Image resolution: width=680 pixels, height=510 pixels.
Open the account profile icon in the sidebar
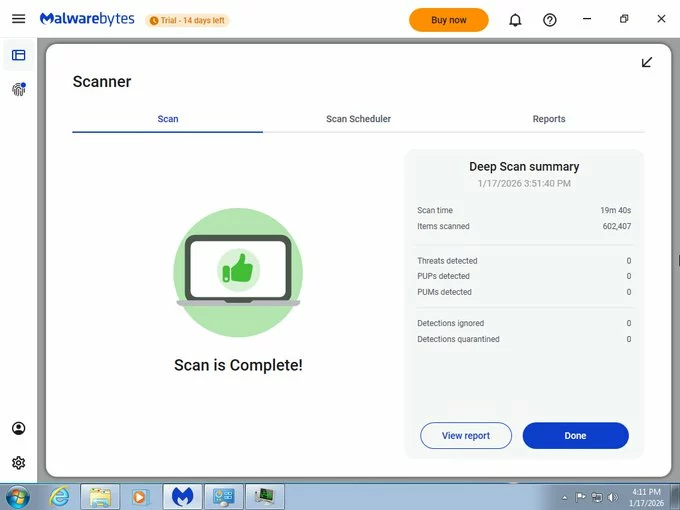[18, 428]
